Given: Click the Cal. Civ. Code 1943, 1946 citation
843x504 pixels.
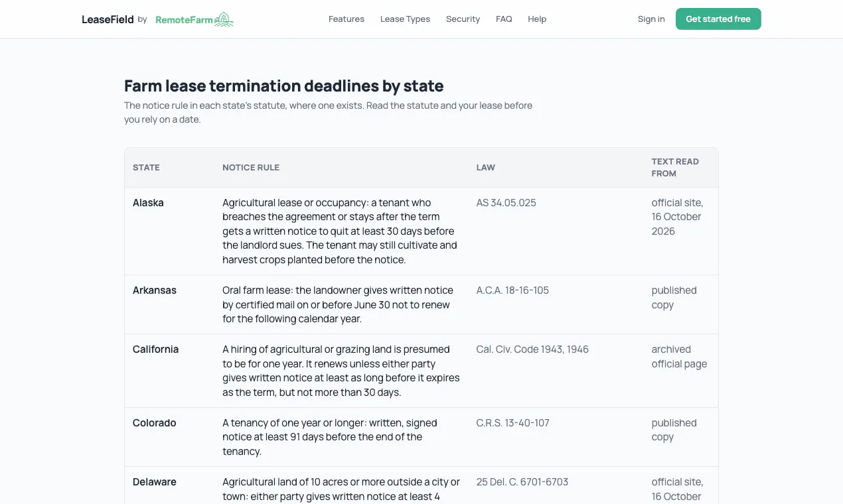Looking at the screenshot, I should (532, 349).
